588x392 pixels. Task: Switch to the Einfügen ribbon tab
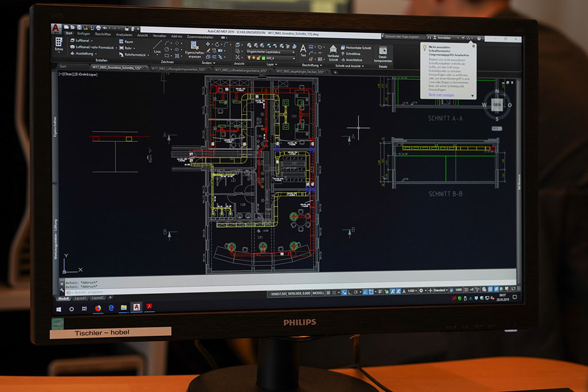[x=84, y=34]
